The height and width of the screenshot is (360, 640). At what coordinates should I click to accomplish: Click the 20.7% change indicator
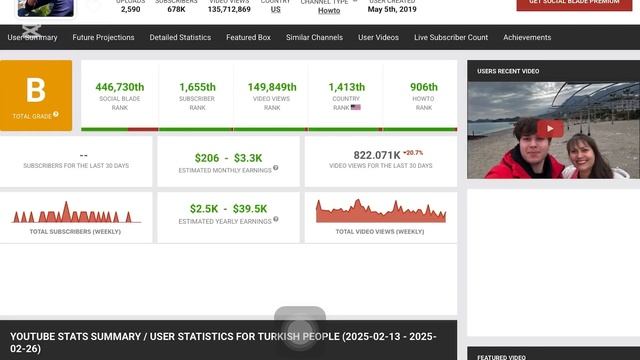point(413,153)
